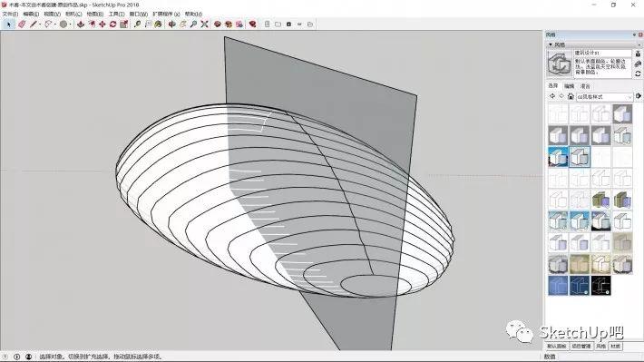
Task: Select the Orbit tool
Action: tap(172, 24)
